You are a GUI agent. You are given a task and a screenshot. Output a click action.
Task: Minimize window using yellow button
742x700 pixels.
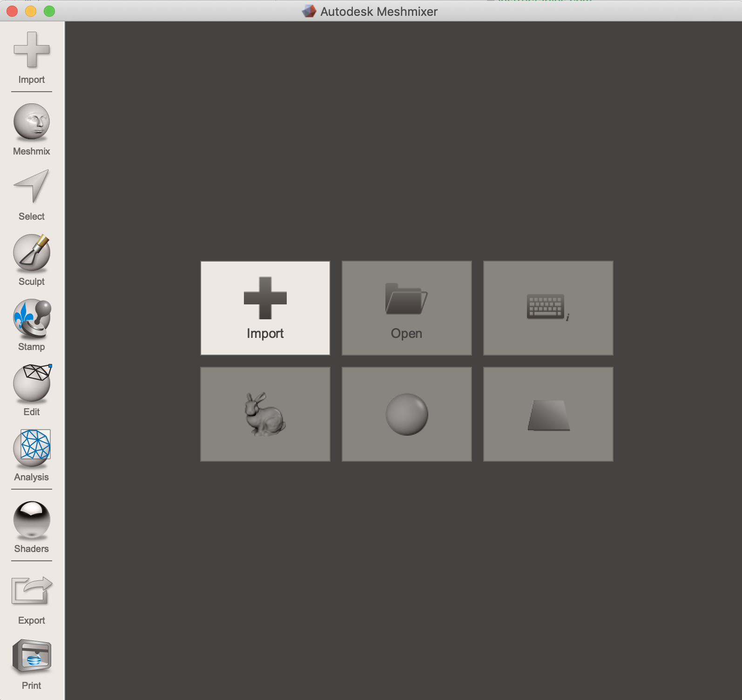coord(31,11)
